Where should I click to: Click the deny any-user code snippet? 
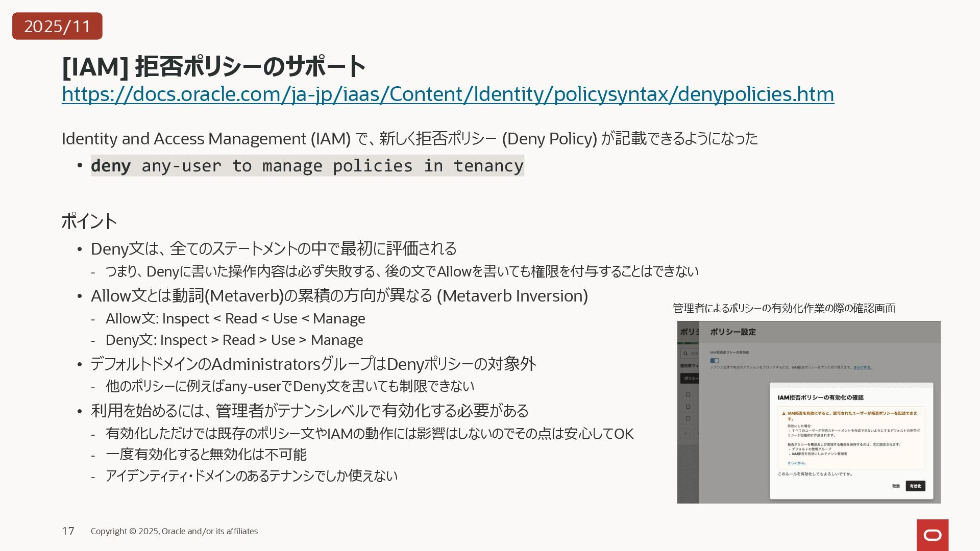(307, 166)
